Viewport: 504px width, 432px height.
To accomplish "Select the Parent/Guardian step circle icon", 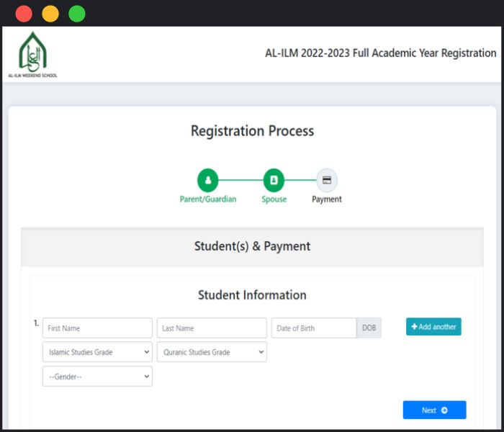I will [208, 180].
